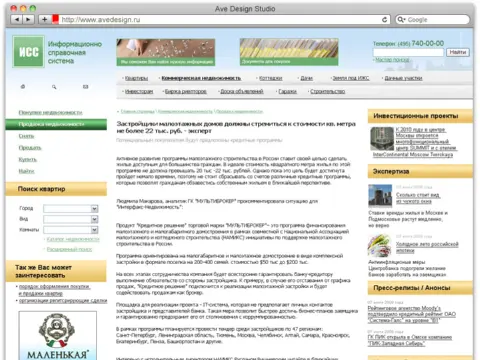Open the Вид dropdown
This screenshot has width=480, height=360.
(71, 219)
